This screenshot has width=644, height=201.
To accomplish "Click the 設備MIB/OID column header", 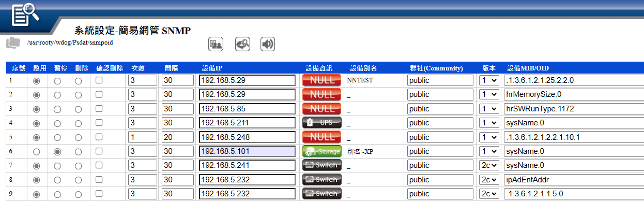I will (x=528, y=68).
